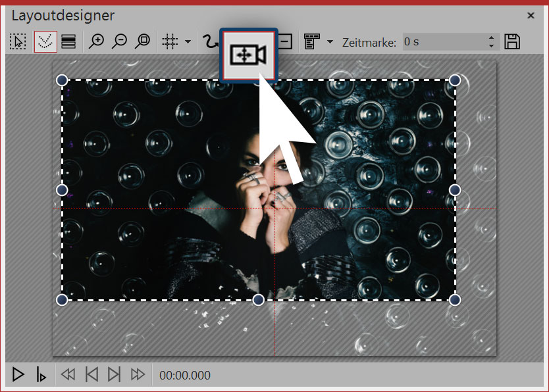The height and width of the screenshot is (392, 549).
Task: Click the bottom-left corner handle
Action: tap(62, 300)
